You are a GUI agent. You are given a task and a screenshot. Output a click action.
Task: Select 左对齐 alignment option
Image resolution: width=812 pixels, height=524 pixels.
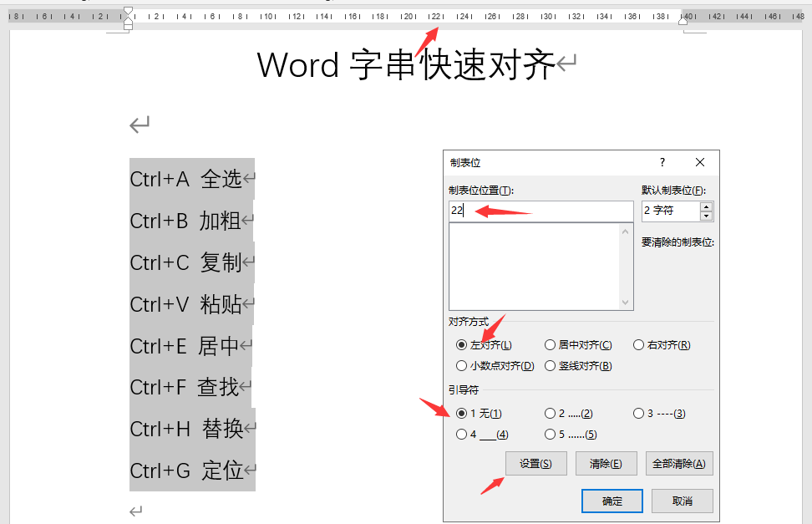point(485,344)
